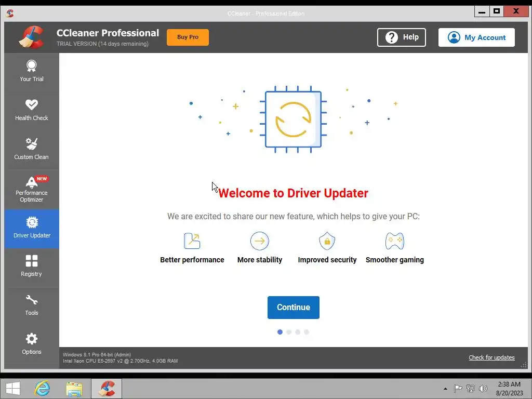
Task: Maximize the CCleaner window
Action: [496, 11]
